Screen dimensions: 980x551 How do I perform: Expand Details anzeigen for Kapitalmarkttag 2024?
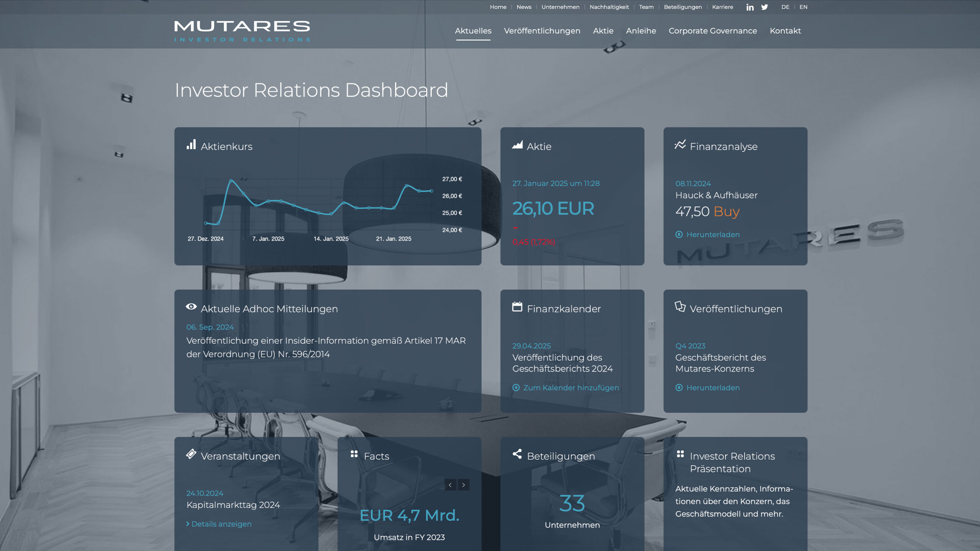219,524
